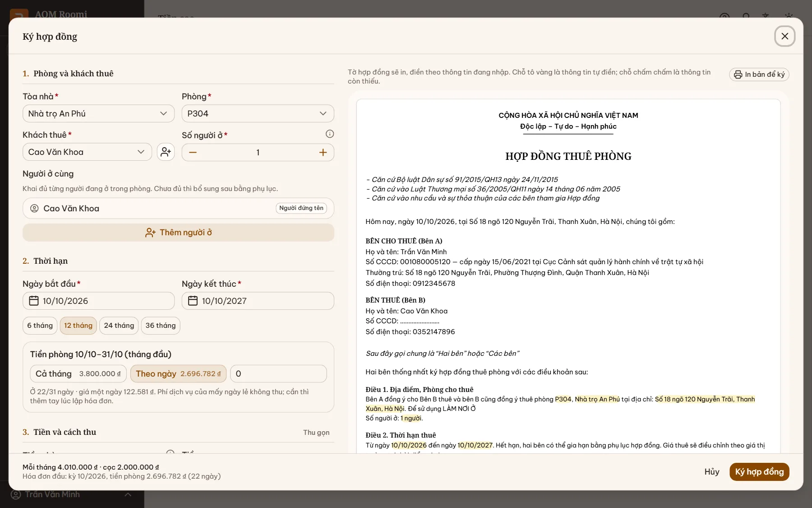Open the Khách thuê Cao Văn Khoa dropdown
Viewport: 812px width, 508px height.
click(x=87, y=152)
